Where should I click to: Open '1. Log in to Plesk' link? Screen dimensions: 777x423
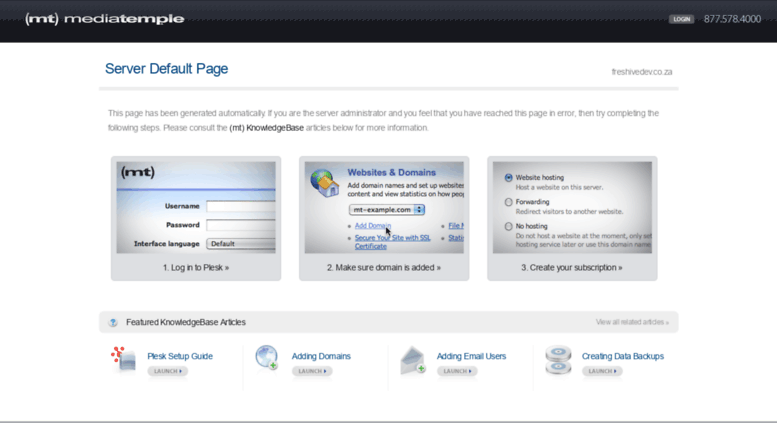[x=196, y=267]
